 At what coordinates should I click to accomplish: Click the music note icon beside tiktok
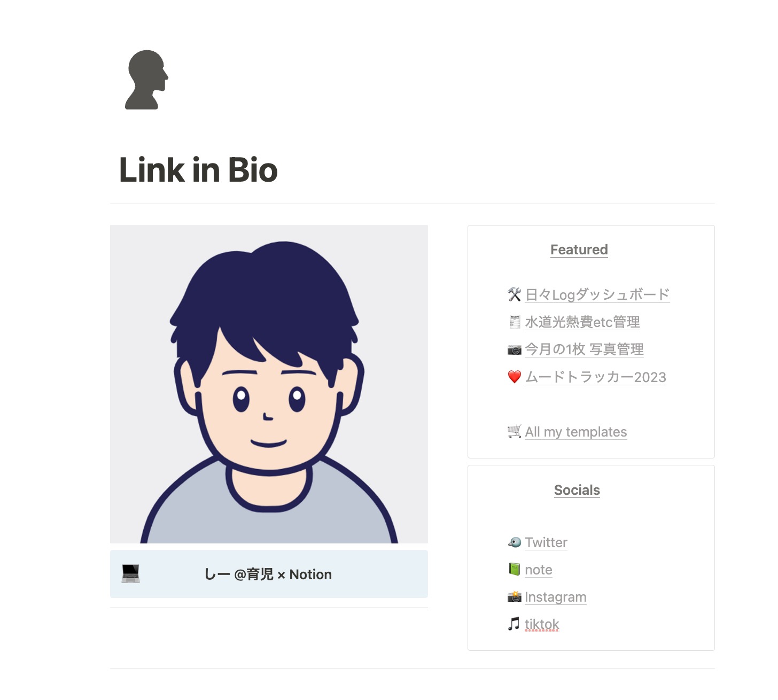(x=514, y=624)
